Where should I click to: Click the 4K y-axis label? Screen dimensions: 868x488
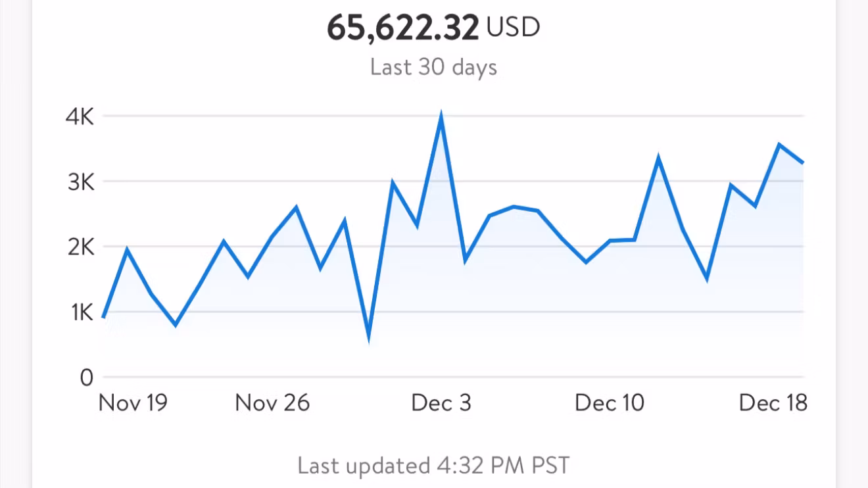click(80, 117)
